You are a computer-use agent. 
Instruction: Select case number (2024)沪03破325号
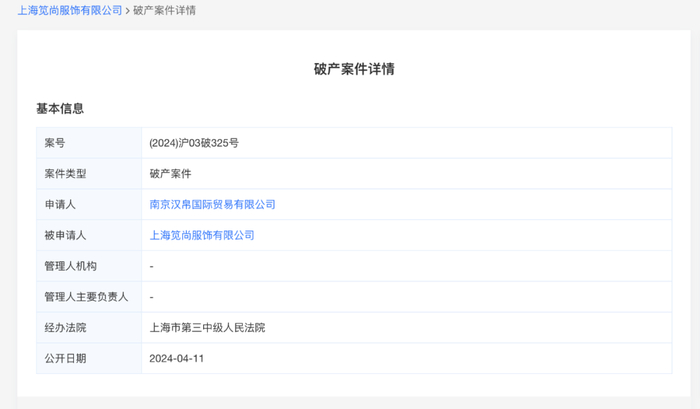coord(194,143)
